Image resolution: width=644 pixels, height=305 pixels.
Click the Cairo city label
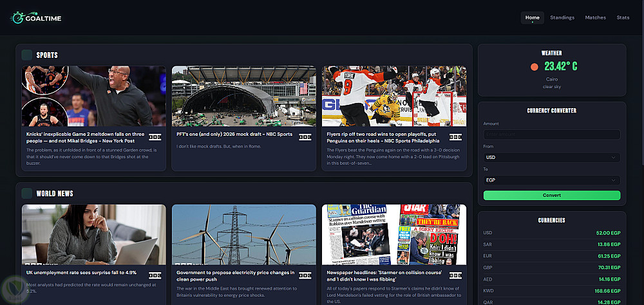click(x=552, y=79)
